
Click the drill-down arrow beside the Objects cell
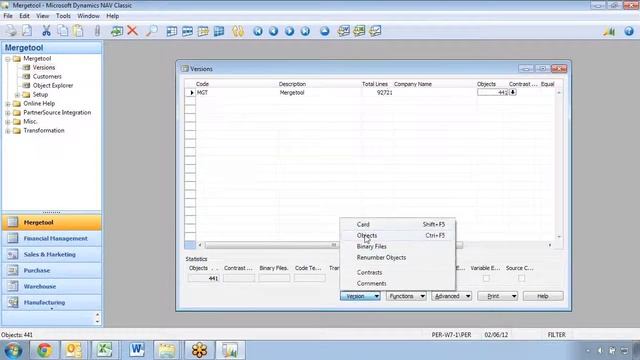point(513,92)
